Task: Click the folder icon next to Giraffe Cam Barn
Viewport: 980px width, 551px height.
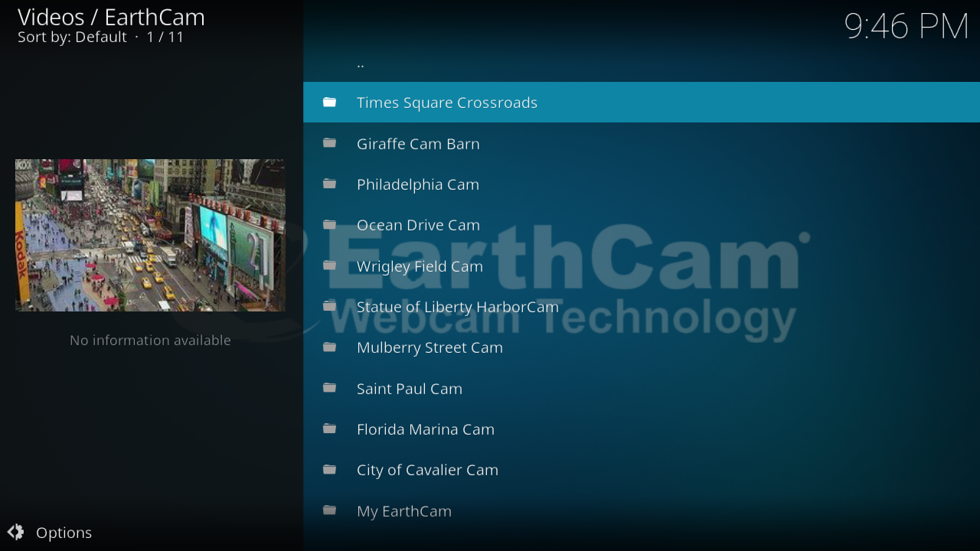Action: point(329,143)
